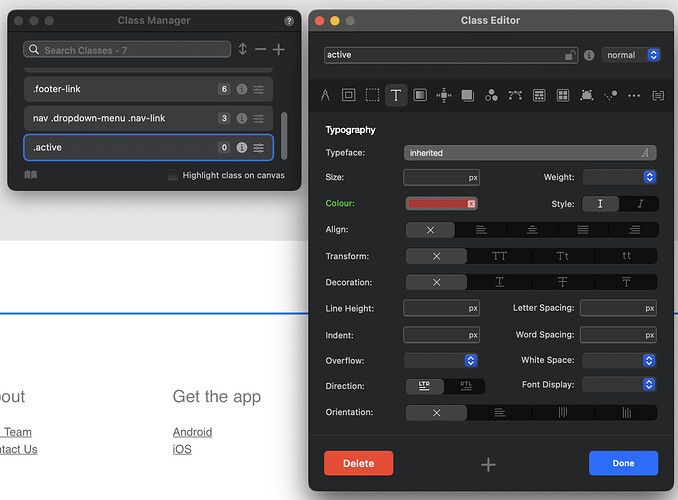
Task: Edit .active class via sliders icon
Action: point(259,147)
